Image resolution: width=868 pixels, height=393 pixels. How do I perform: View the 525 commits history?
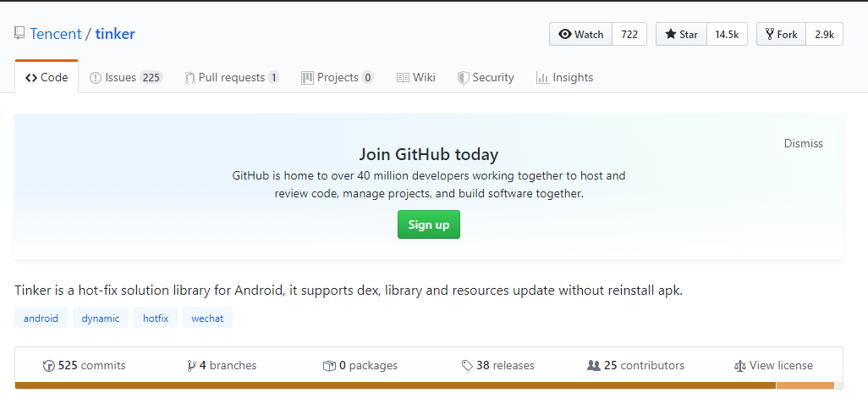coord(84,365)
